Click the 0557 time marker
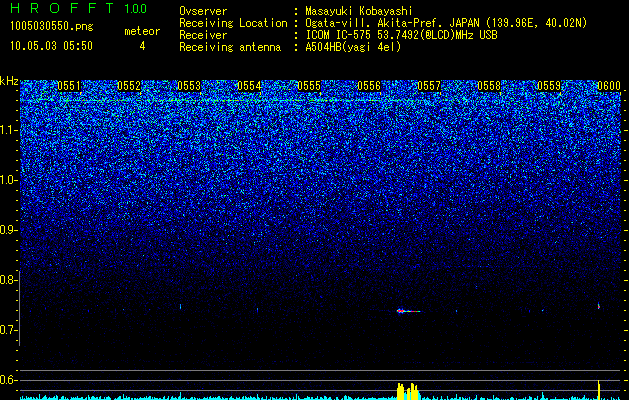Image resolution: width=629 pixels, height=400 pixels. pyautogui.click(x=429, y=86)
